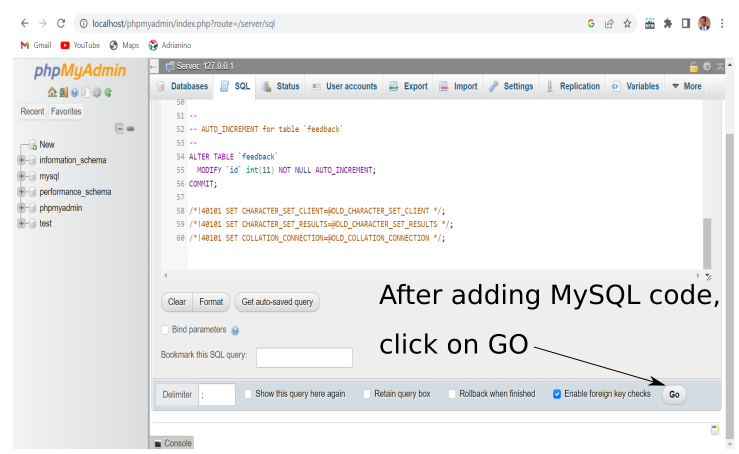Open the Import tab
The height and width of the screenshot is (454, 739).
[459, 86]
